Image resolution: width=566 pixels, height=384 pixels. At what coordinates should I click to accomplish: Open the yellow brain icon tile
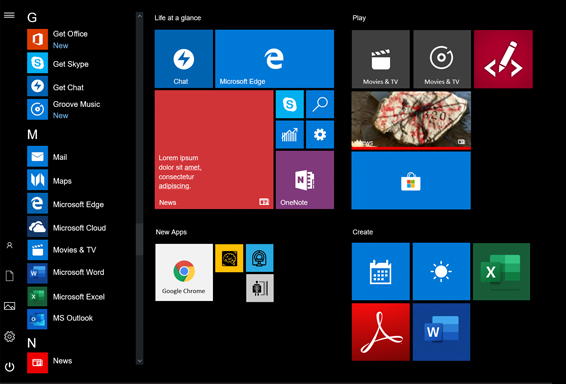click(x=229, y=258)
